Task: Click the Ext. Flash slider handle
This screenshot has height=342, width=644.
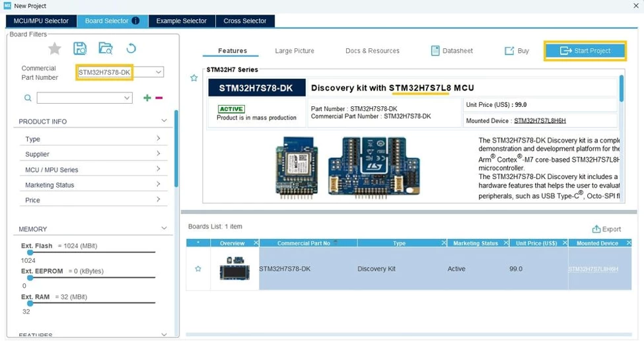Action: coord(30,252)
